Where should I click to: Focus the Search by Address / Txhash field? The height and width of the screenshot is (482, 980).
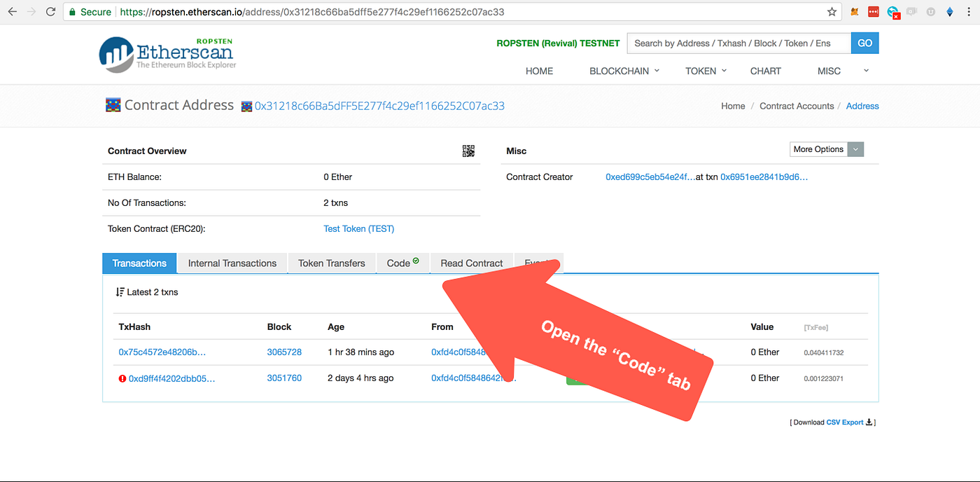(739, 43)
